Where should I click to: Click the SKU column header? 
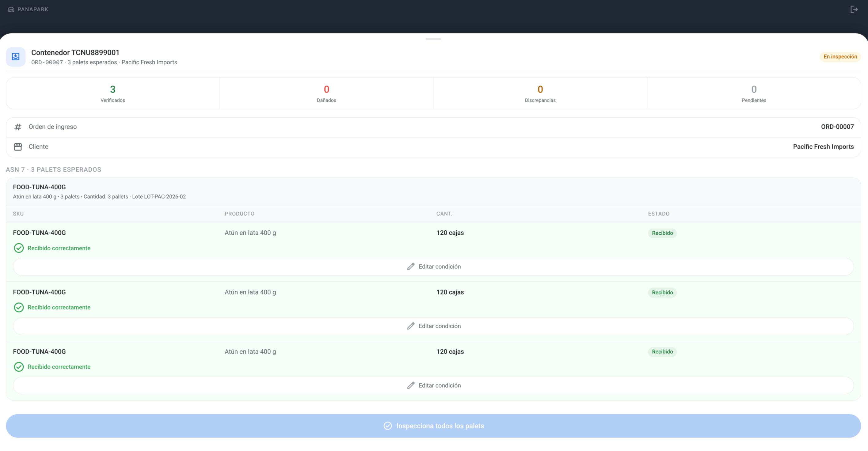tap(18, 214)
